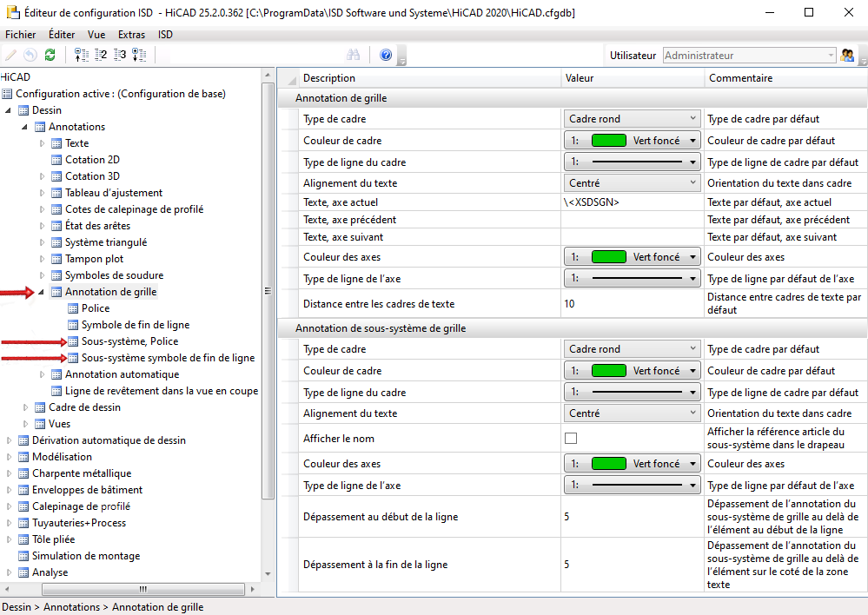The width and height of the screenshot is (868, 615).
Task: Pick the first Couleur de cadre green swatch
Action: (x=608, y=140)
